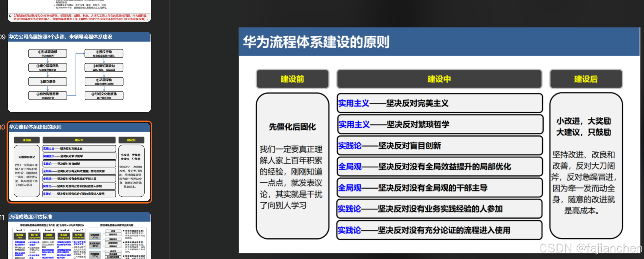644x259 pixels.
Task: Click the large 建设后 header in main slide
Action: 586,79
